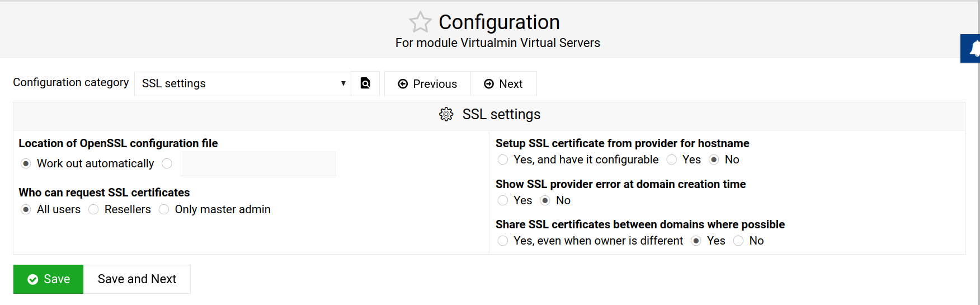The image size is (980, 305).
Task: Select Yes, even when owner is different
Action: coord(503,241)
